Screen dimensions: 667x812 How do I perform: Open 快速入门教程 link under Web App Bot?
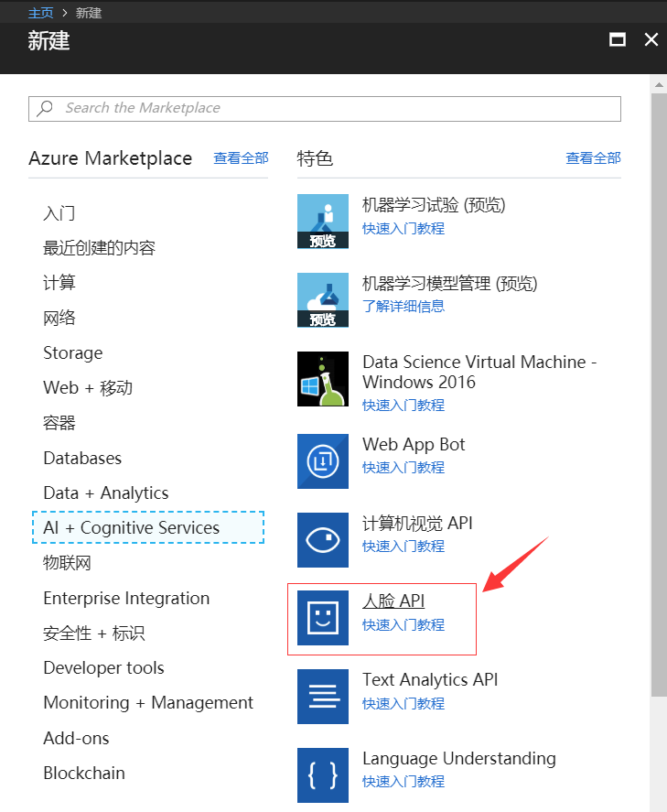pos(403,468)
